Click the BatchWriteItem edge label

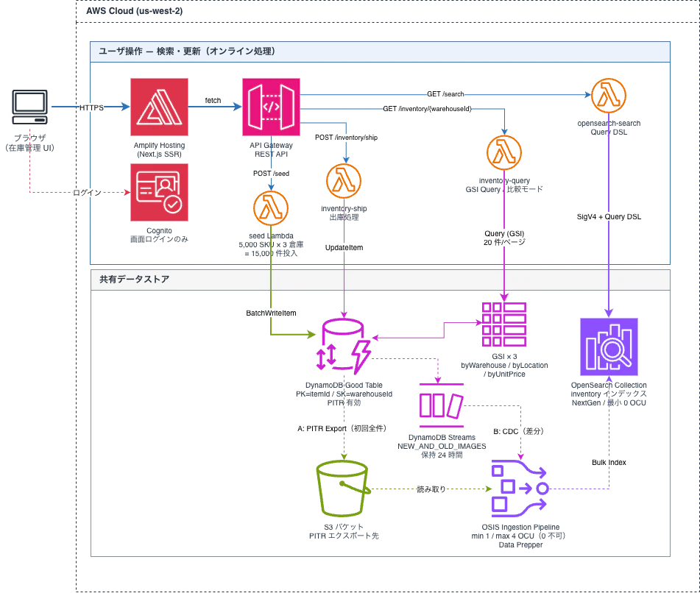pyautogui.click(x=271, y=313)
